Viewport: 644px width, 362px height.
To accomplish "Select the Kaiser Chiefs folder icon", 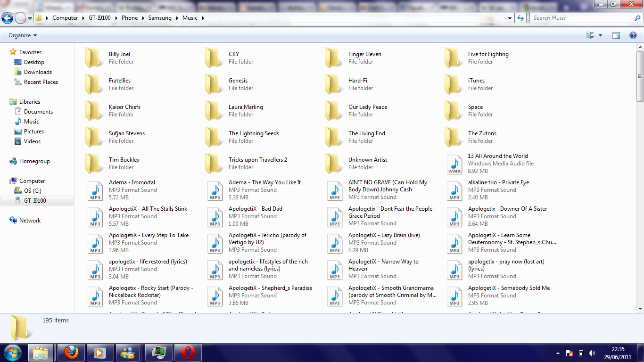I will point(95,111).
